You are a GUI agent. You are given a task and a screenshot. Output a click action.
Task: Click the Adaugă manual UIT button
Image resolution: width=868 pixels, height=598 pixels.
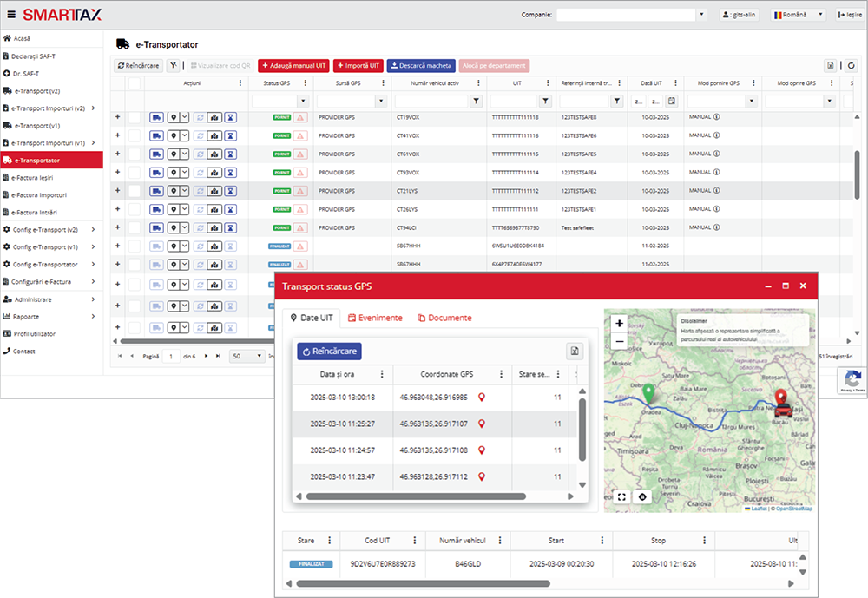coord(293,65)
